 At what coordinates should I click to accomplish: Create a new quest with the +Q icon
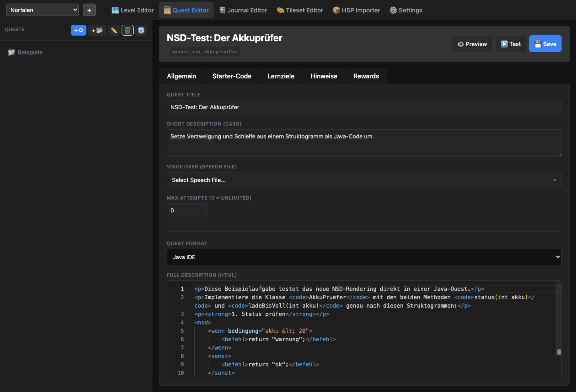click(x=78, y=30)
